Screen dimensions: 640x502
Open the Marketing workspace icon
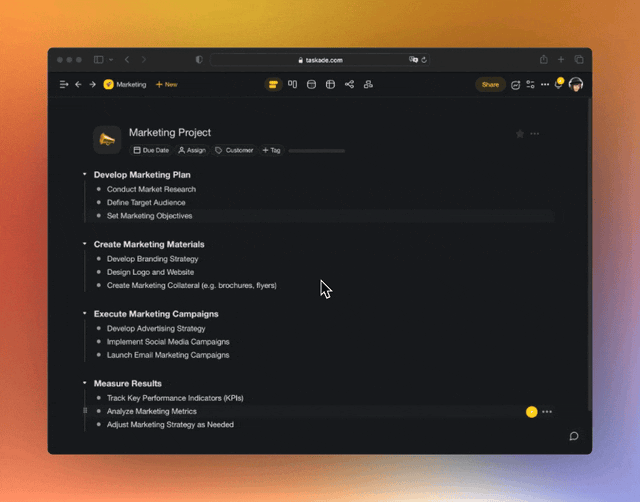(109, 84)
